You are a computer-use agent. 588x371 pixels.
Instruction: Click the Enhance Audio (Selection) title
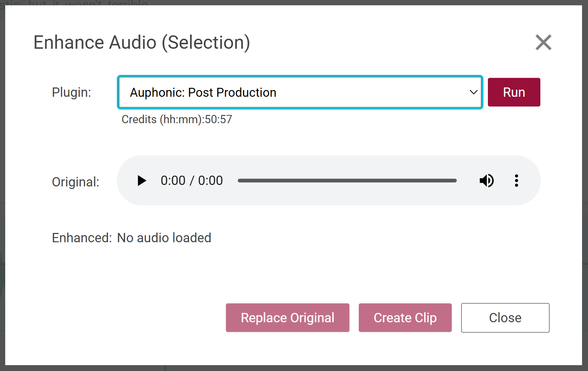click(141, 42)
